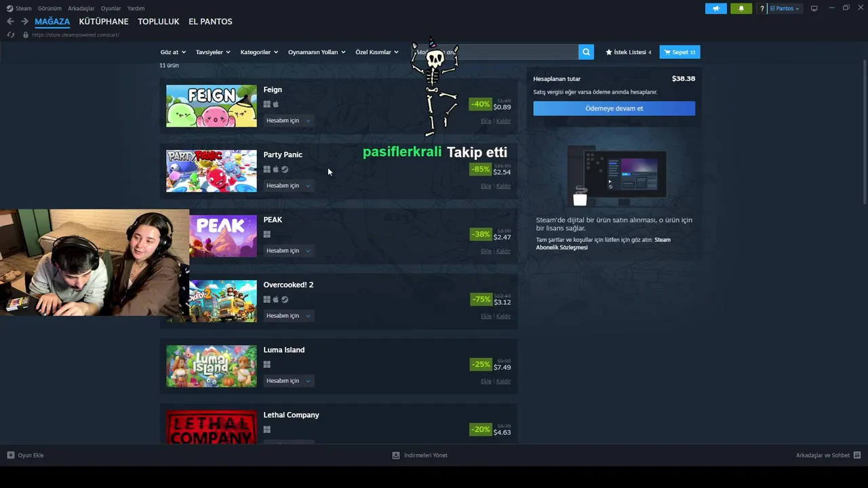Click the Party Panic Steam platform icon
This screenshot has width=868, height=488.
point(285,169)
